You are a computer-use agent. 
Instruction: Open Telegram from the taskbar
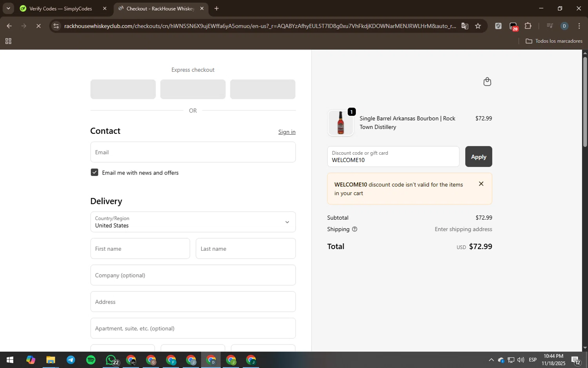(x=71, y=360)
